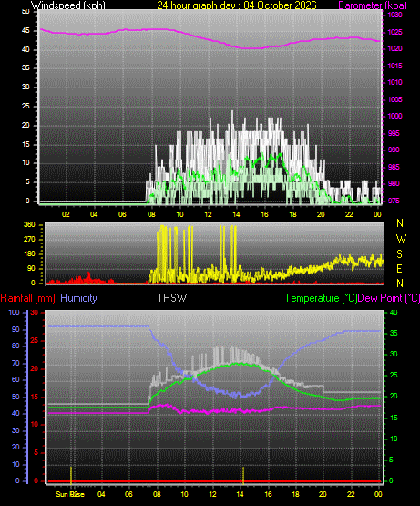The width and height of the screenshot is (420, 506).
Task: Click the 985 barometer axis value
Action: click(394, 167)
